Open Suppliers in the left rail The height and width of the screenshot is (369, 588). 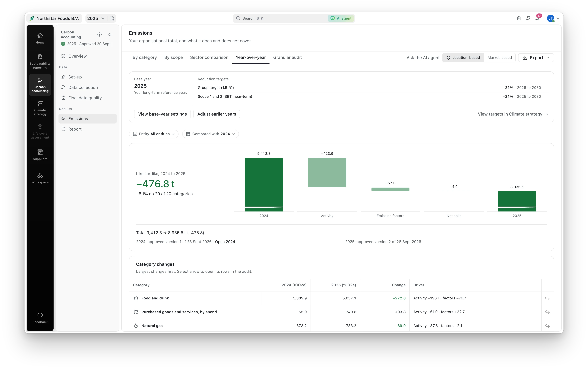[x=40, y=155]
